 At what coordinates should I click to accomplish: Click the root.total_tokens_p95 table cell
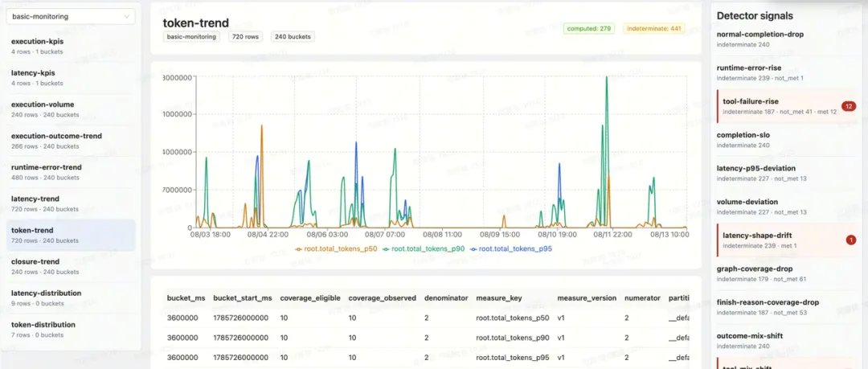pyautogui.click(x=513, y=357)
